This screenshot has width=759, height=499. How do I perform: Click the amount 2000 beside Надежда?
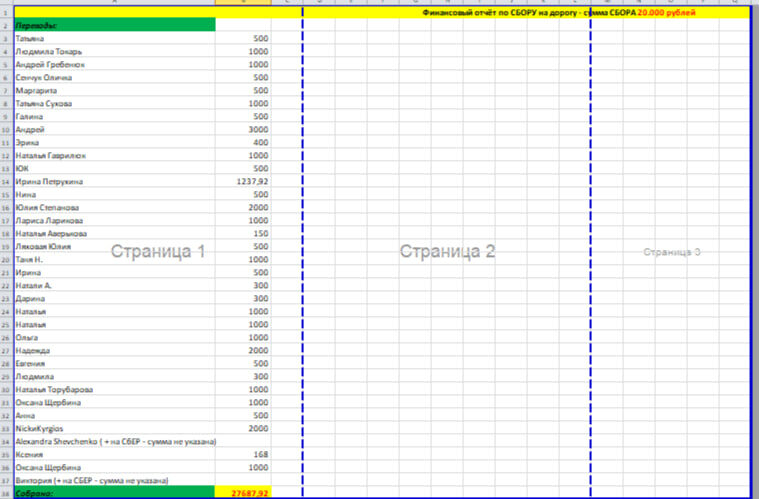click(243, 350)
